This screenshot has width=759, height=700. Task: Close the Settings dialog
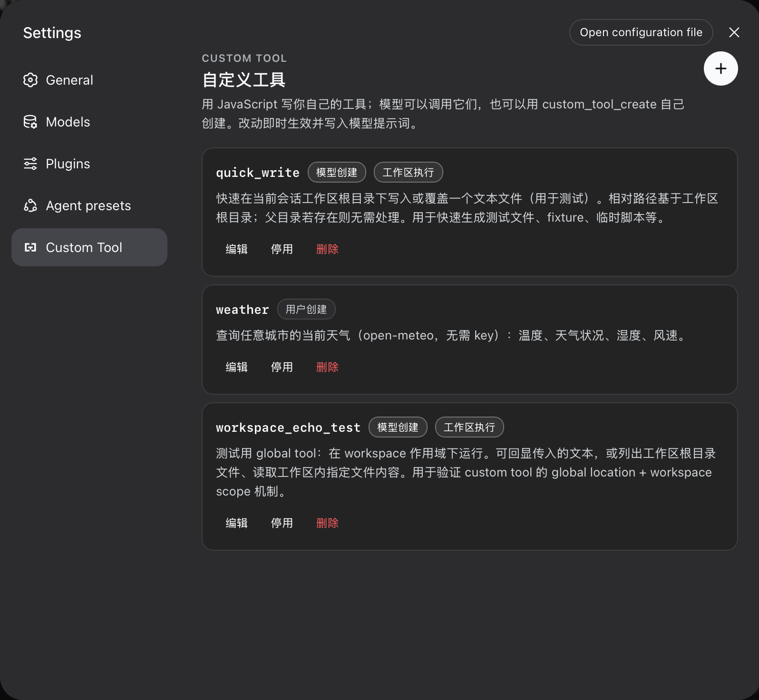click(x=734, y=32)
